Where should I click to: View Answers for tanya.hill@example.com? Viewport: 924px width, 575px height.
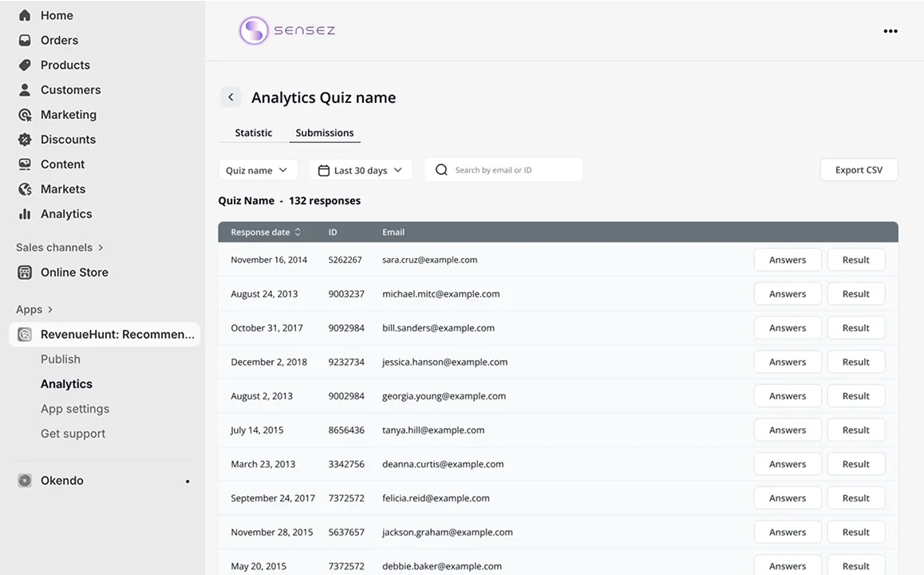pyautogui.click(x=788, y=430)
